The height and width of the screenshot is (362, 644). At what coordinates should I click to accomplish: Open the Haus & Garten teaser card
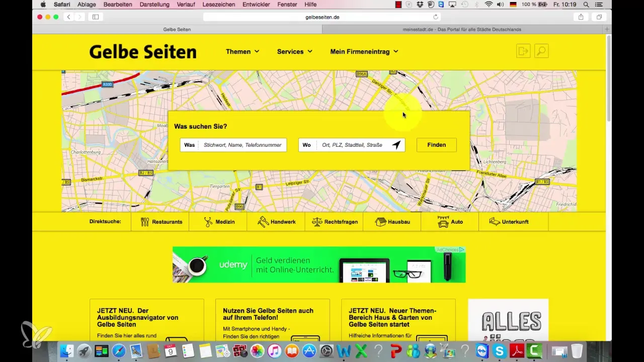click(x=398, y=320)
